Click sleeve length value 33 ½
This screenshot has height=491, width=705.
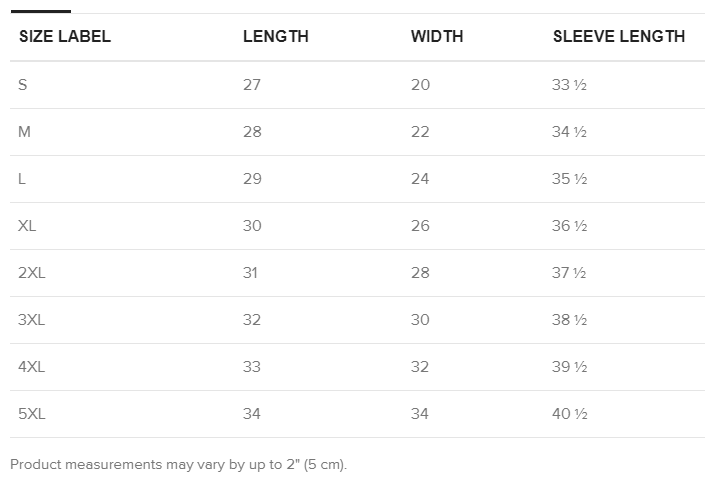point(569,85)
